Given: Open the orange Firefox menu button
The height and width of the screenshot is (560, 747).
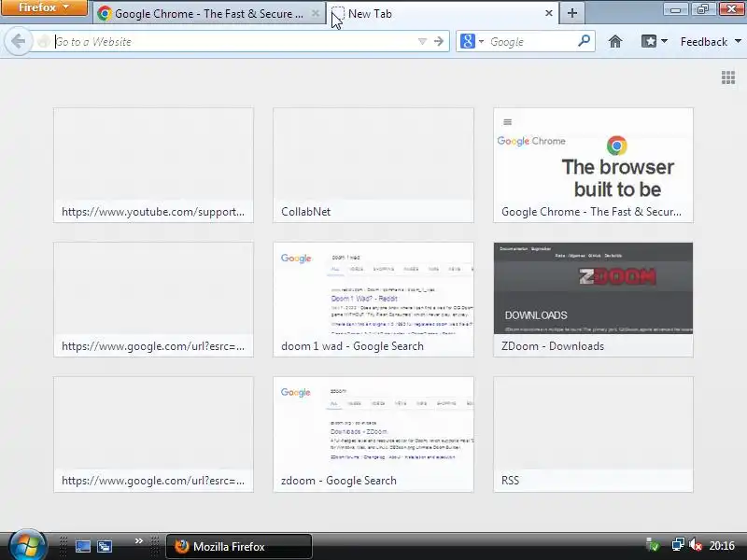Looking at the screenshot, I should click(x=44, y=7).
